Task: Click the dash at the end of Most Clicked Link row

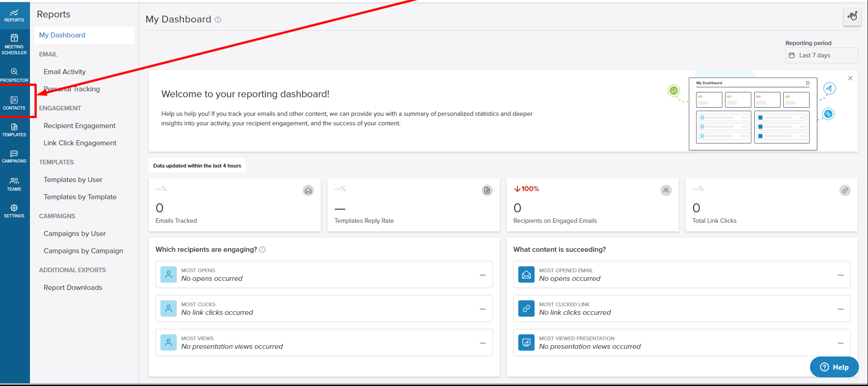Action: pos(840,309)
